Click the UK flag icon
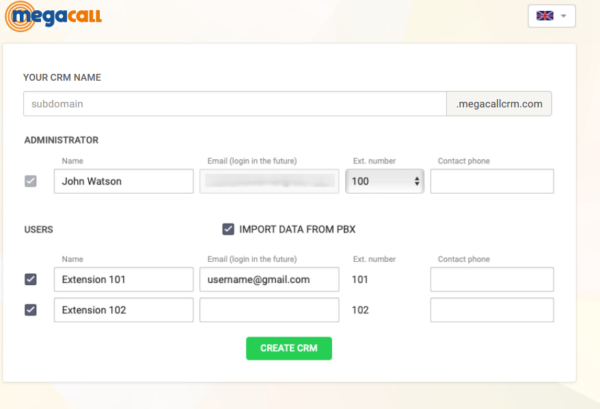This screenshot has width=600, height=409. (x=545, y=16)
